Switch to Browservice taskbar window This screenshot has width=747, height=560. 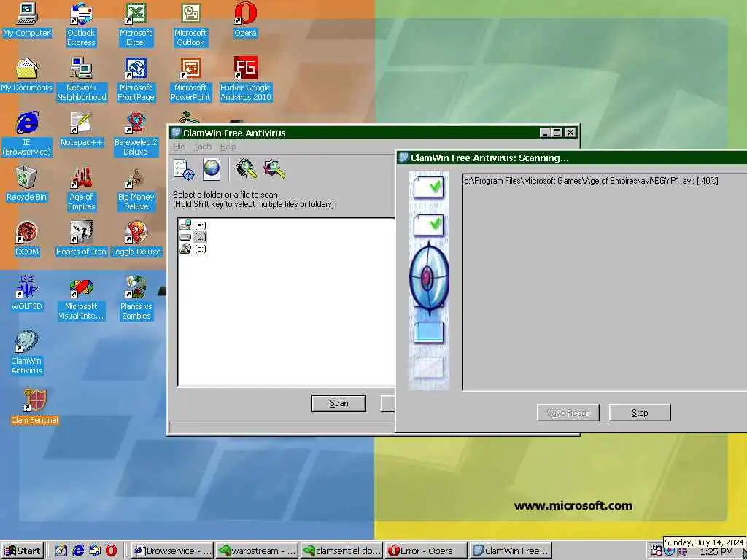click(x=172, y=551)
